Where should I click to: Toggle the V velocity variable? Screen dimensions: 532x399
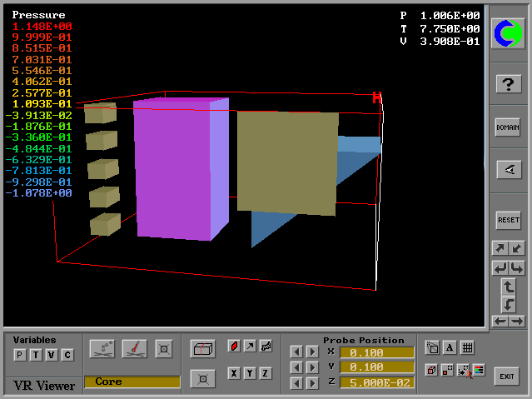point(51,355)
